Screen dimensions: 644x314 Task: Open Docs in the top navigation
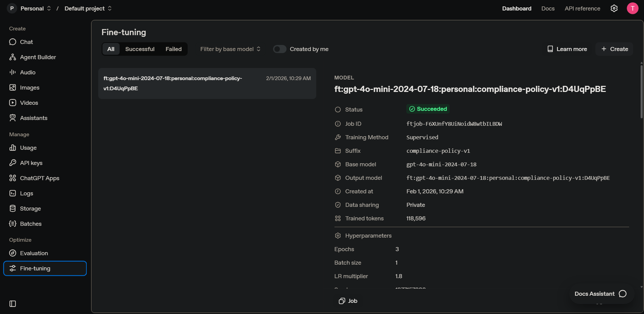pyautogui.click(x=548, y=8)
